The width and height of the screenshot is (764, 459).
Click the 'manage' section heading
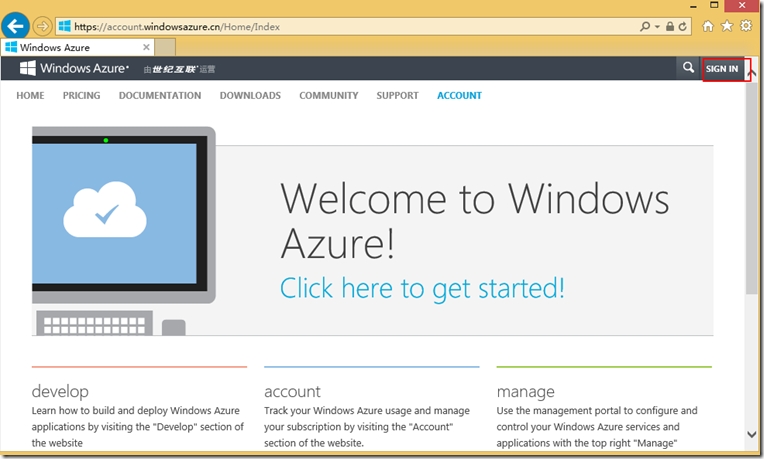pos(525,391)
